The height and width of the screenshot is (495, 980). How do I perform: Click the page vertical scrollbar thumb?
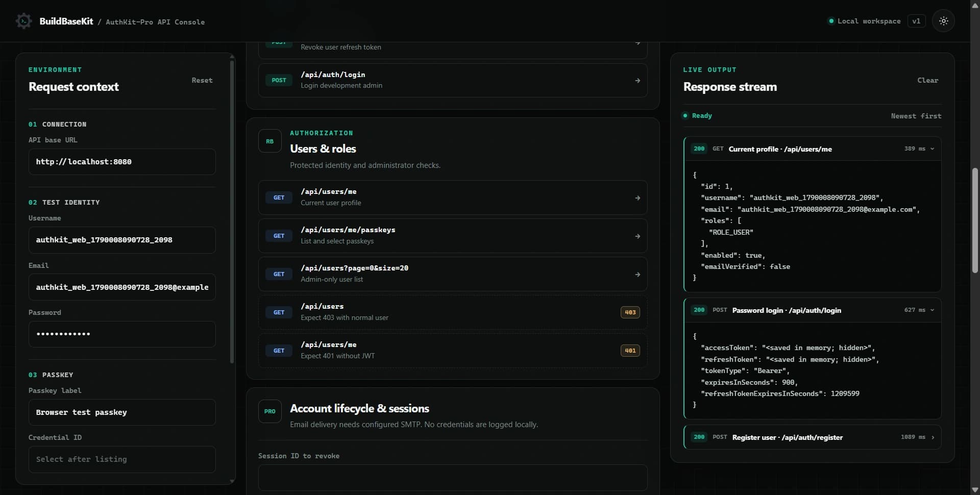point(975,220)
